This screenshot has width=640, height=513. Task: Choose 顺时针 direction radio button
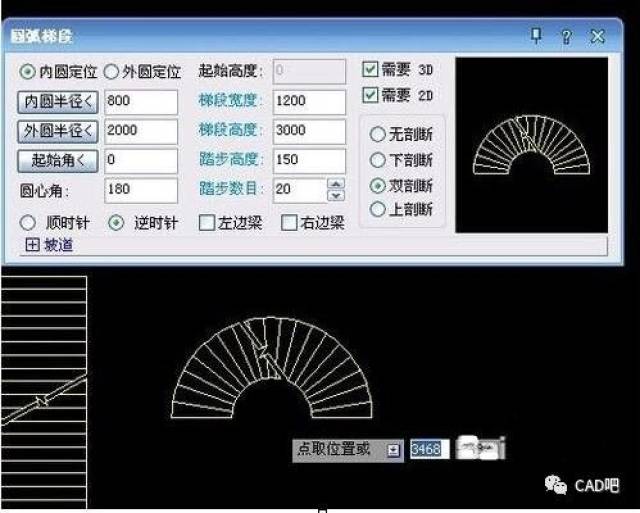(x=28, y=223)
